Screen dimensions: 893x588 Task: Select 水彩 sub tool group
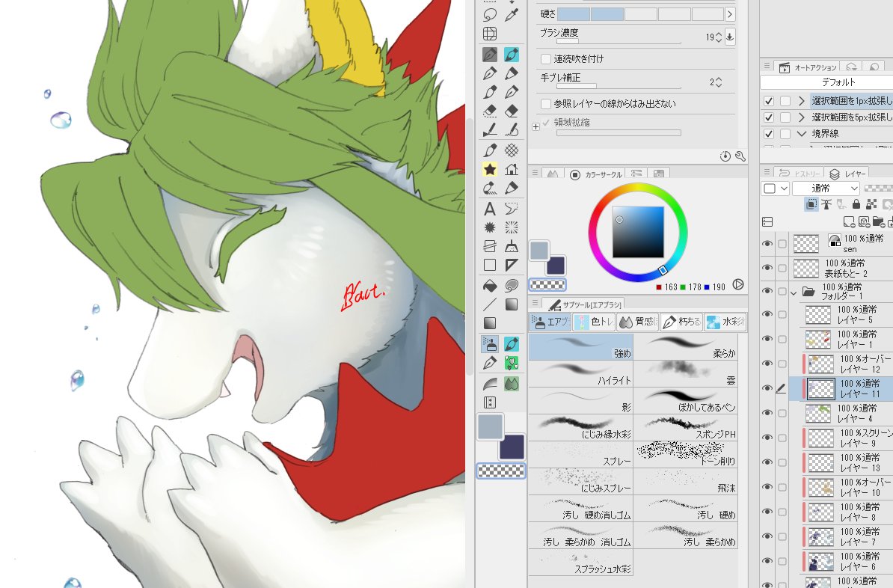click(x=725, y=322)
